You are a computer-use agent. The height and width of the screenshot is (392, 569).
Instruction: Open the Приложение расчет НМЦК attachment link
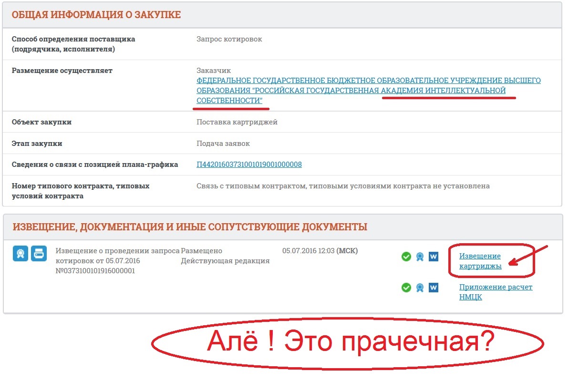coord(496,292)
